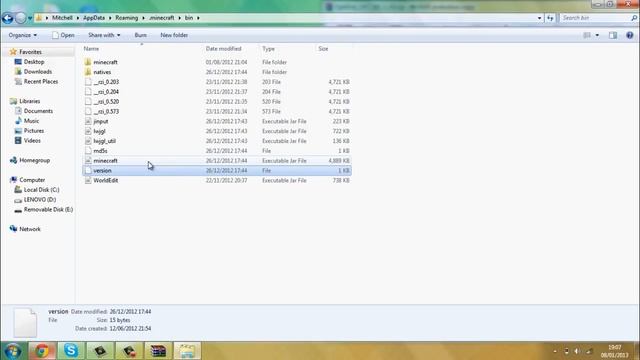The image size is (640, 360).
Task: Change view with the views icon
Action: coord(587,35)
